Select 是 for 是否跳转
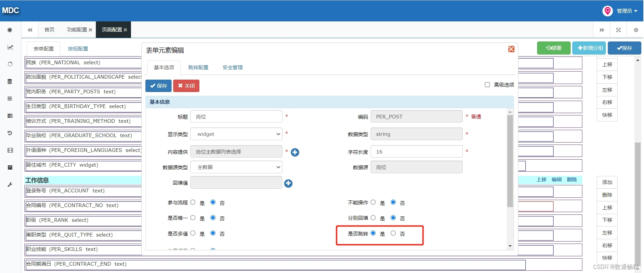 click(x=373, y=233)
